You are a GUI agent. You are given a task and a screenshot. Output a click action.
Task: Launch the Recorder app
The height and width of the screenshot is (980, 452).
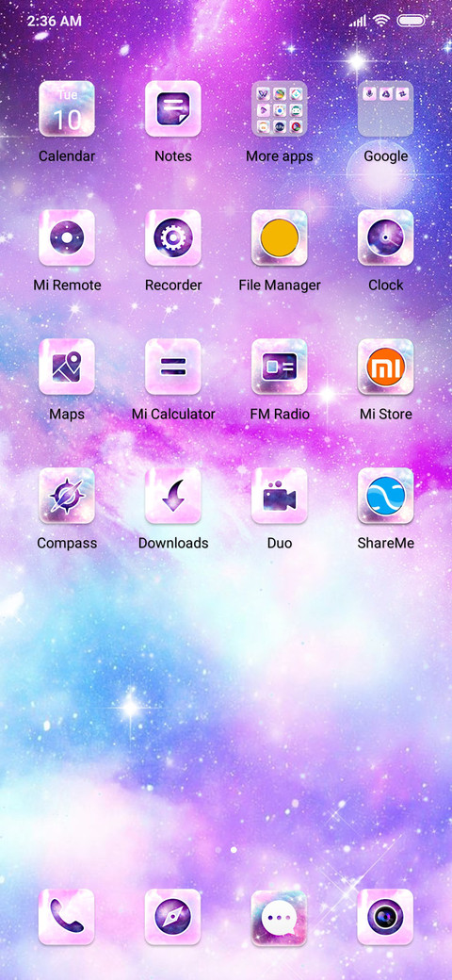click(173, 237)
